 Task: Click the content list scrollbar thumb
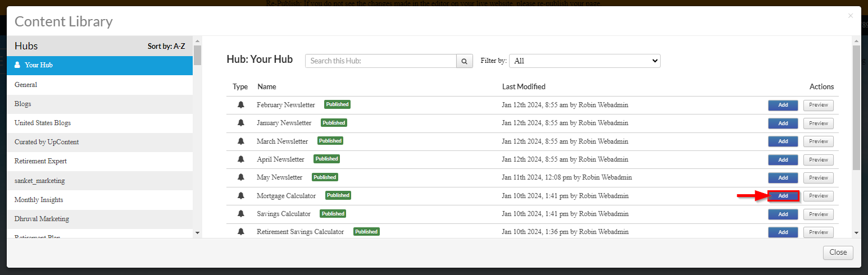point(856,108)
